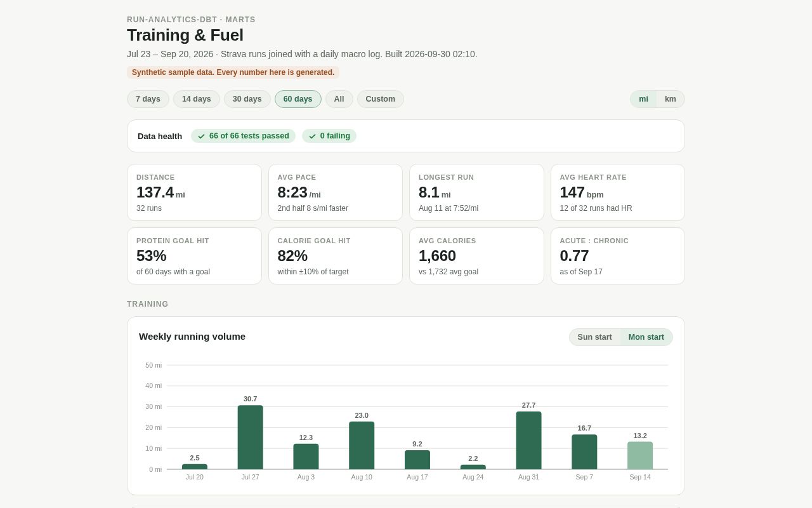The width and height of the screenshot is (812, 508).
Task: Click the TRAINING section label
Action: coord(148,304)
